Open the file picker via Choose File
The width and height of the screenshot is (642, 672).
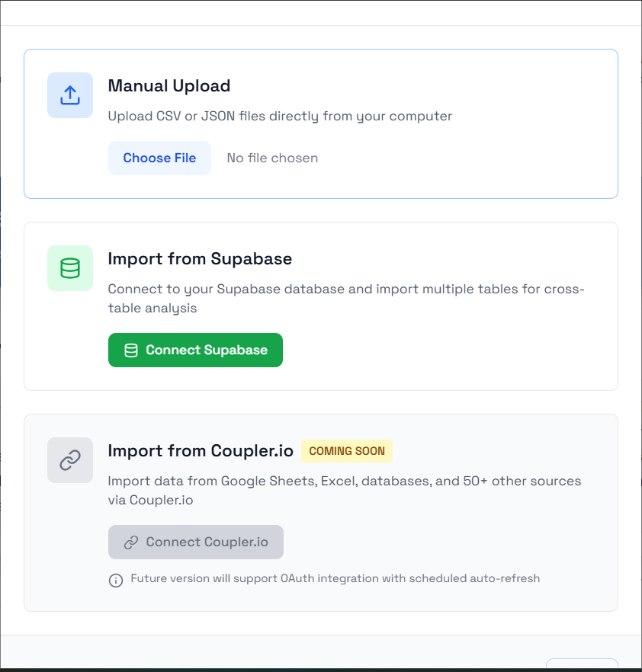(159, 158)
